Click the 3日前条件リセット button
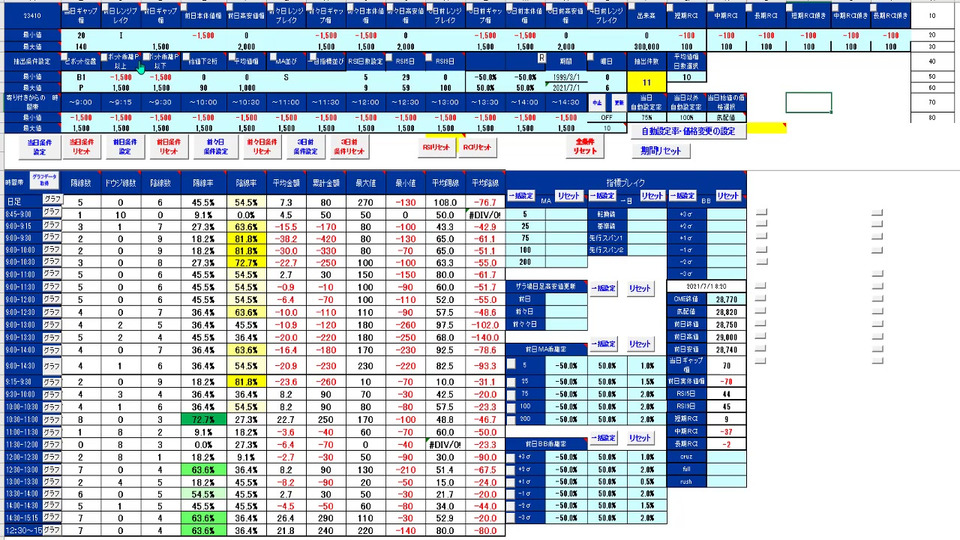 [349, 147]
